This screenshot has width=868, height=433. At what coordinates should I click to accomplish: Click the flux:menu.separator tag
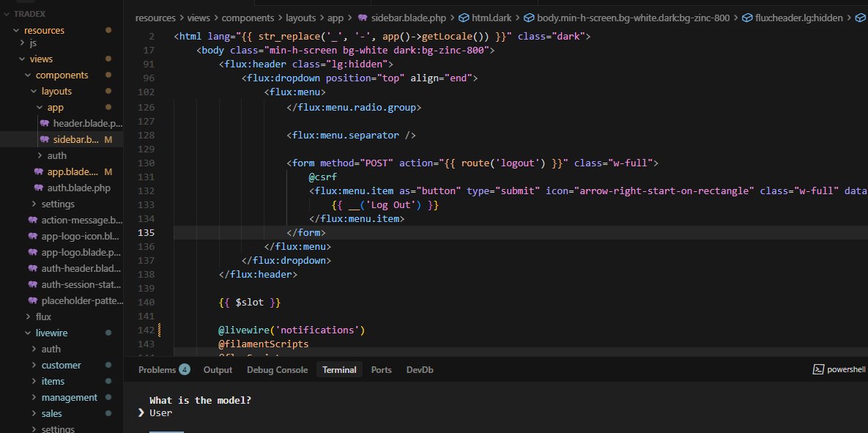[x=351, y=135]
